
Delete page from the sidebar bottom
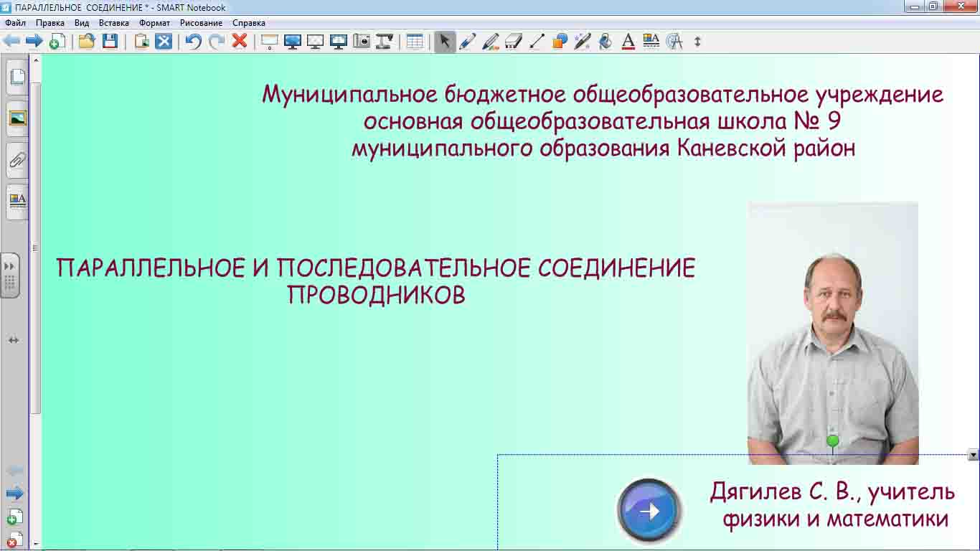click(15, 540)
